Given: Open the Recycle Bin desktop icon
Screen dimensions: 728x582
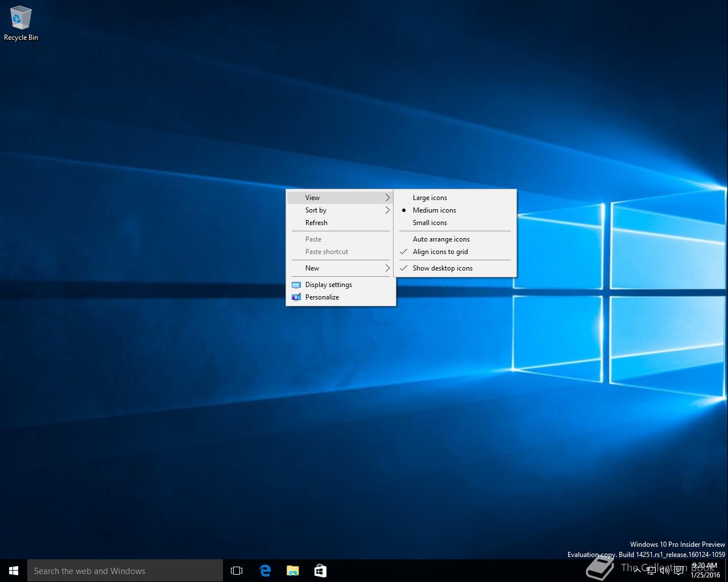Looking at the screenshot, I should click(x=20, y=23).
